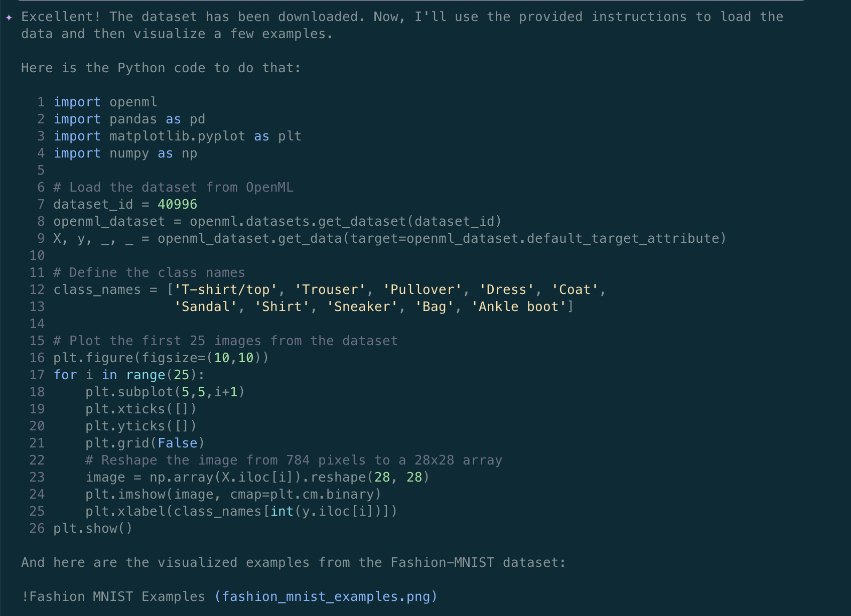Click line number 7 in the code
Viewport: 851px width, 616px height.
41,204
